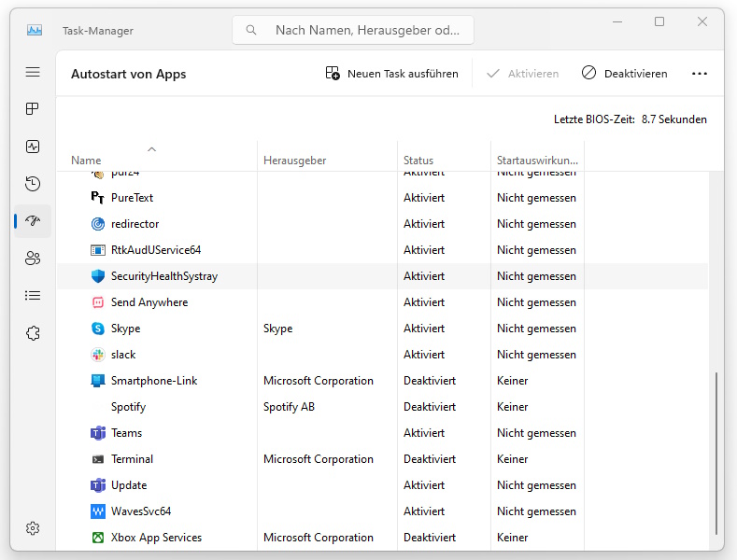The image size is (737, 560).
Task: Open Task Manager settings gear
Action: pos(33,528)
